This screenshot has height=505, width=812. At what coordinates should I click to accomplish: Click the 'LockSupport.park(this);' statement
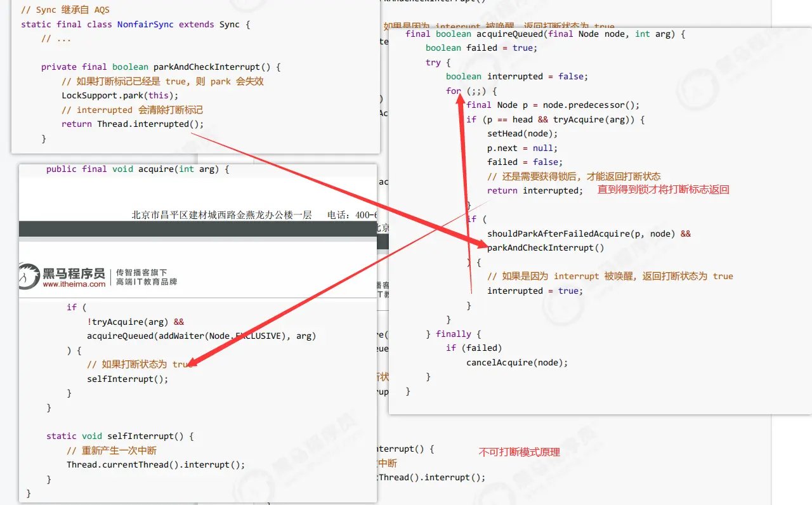[x=120, y=95]
